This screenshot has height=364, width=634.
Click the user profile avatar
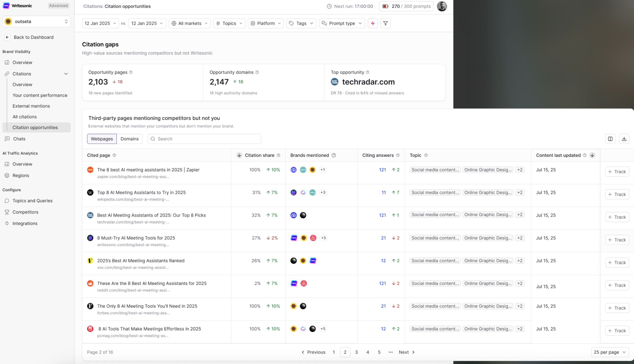[442, 6]
